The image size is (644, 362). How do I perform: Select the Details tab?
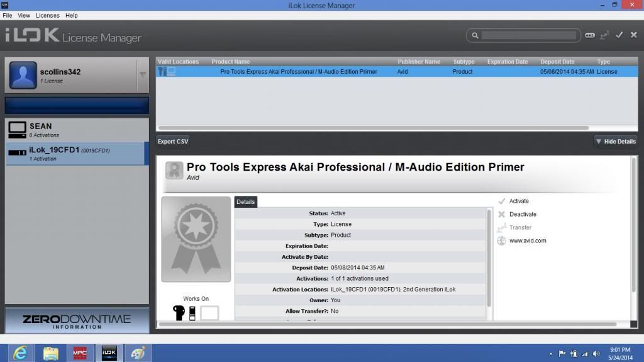(x=246, y=202)
